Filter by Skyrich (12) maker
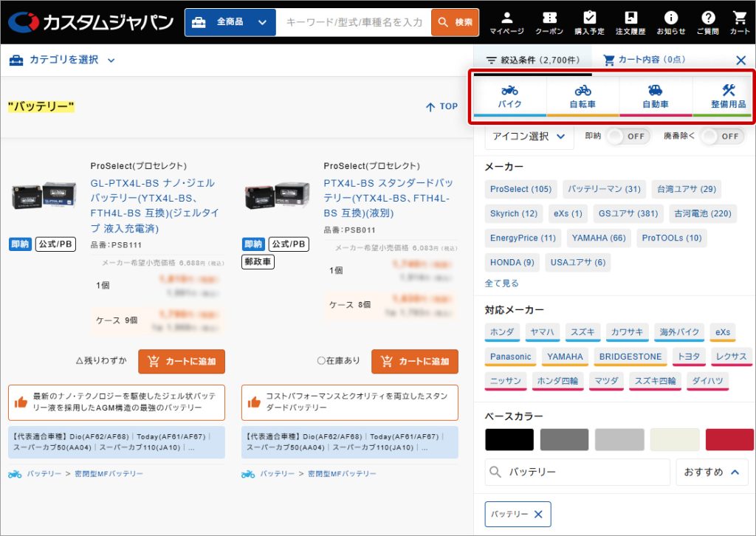The image size is (756, 536). click(x=514, y=213)
